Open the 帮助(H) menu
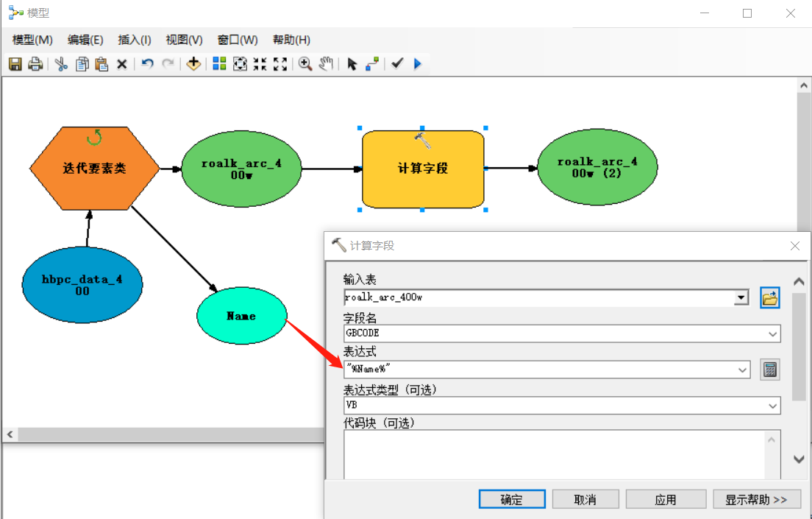The height and width of the screenshot is (519, 812). [x=291, y=40]
